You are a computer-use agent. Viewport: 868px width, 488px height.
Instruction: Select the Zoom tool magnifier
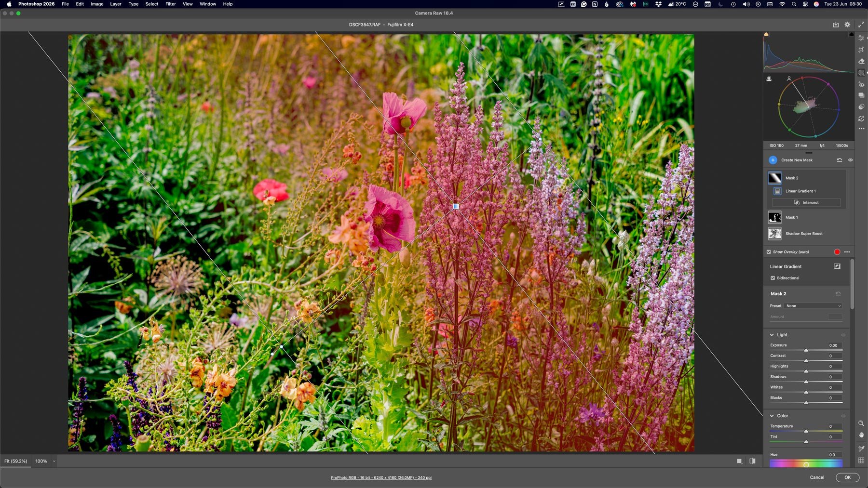point(861,423)
